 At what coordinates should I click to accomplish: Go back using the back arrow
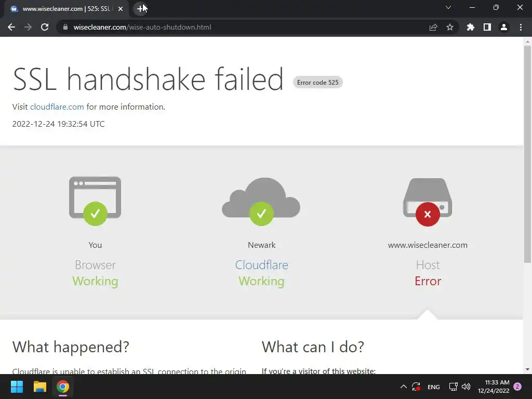(x=11, y=27)
